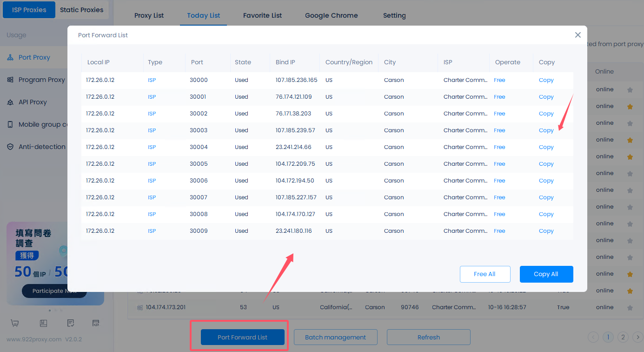Open the Today List tab
644x352 pixels.
coord(204,15)
